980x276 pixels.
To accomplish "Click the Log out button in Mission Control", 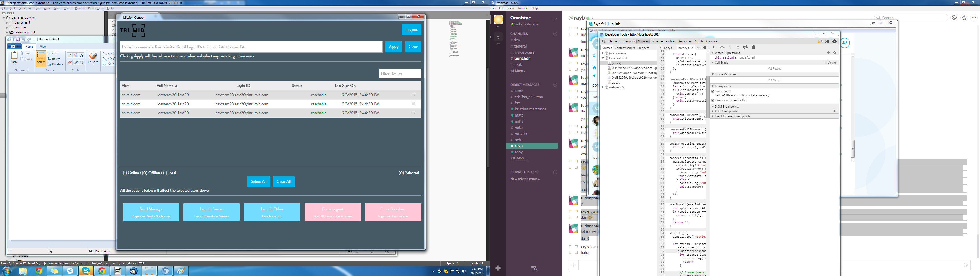I will pyautogui.click(x=411, y=30).
